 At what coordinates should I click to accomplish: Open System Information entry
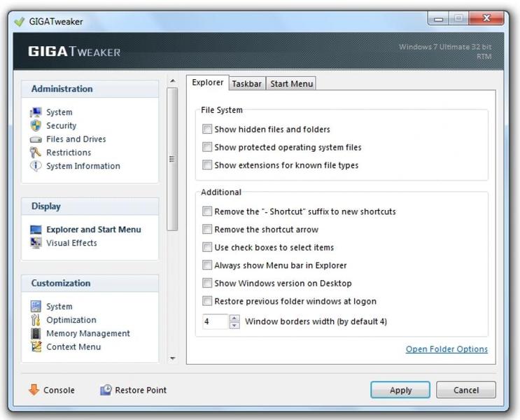pos(83,166)
